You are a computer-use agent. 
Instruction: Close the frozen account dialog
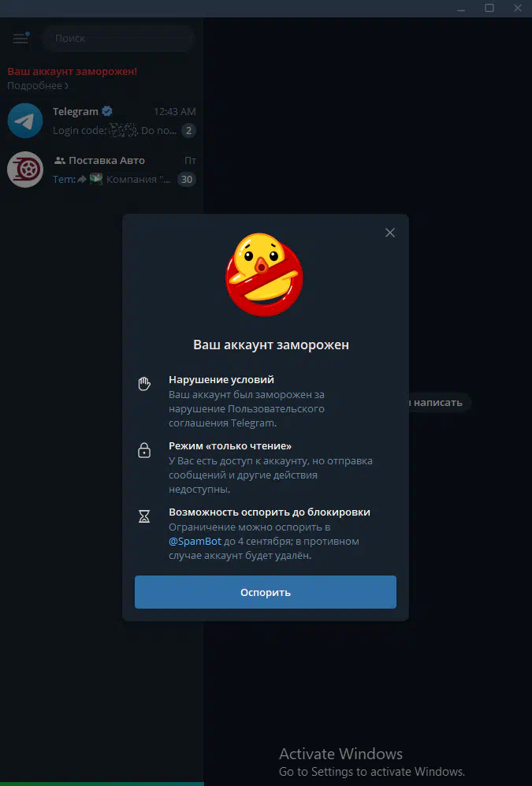[389, 233]
